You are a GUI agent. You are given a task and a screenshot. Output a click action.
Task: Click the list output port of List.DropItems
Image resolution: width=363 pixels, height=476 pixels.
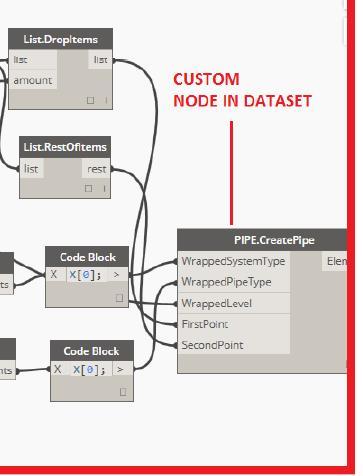[x=100, y=60]
